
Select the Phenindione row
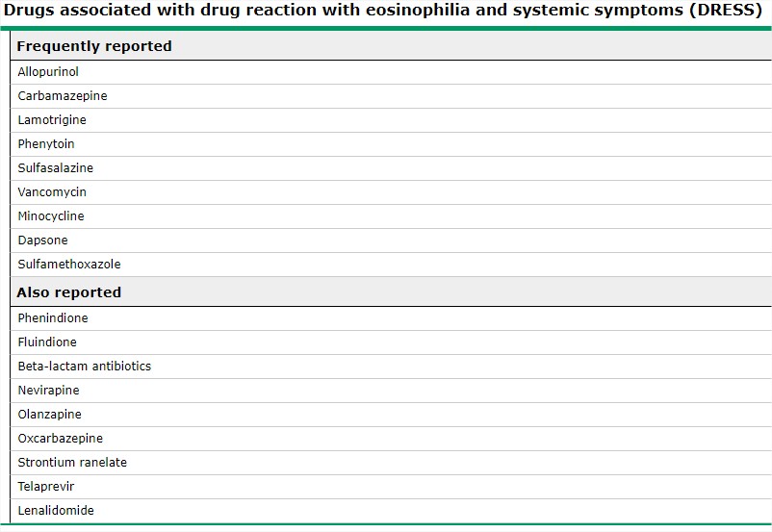[53, 318]
